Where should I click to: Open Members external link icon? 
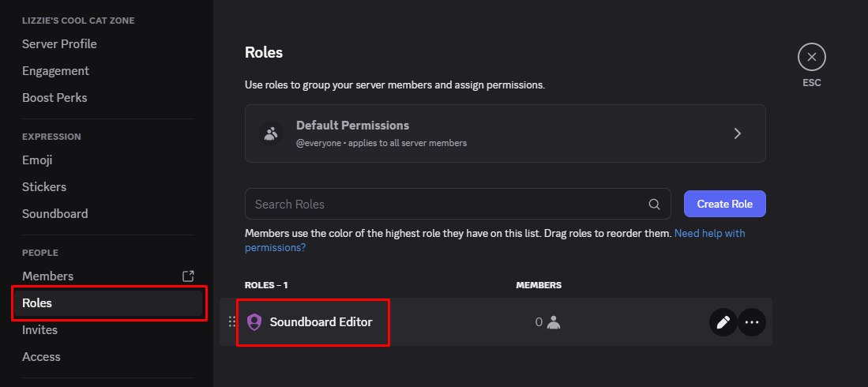point(188,276)
